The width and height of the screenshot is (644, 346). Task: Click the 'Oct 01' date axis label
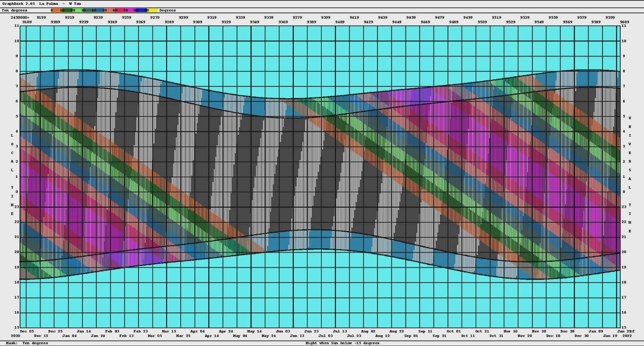click(x=454, y=331)
